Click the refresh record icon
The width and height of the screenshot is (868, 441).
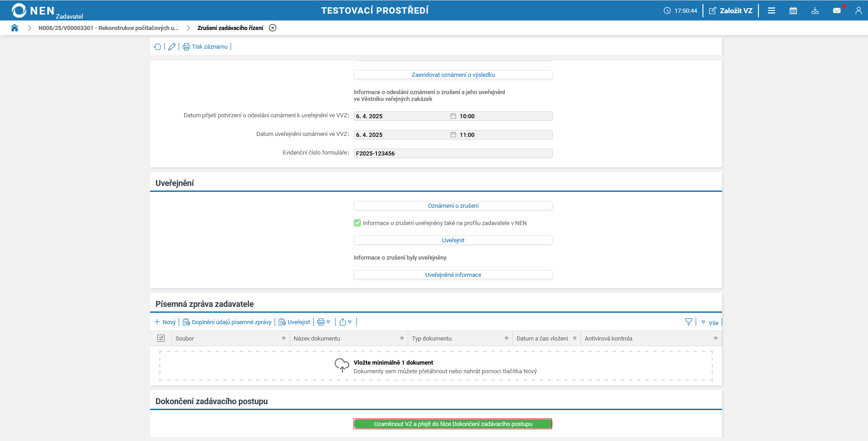(158, 47)
